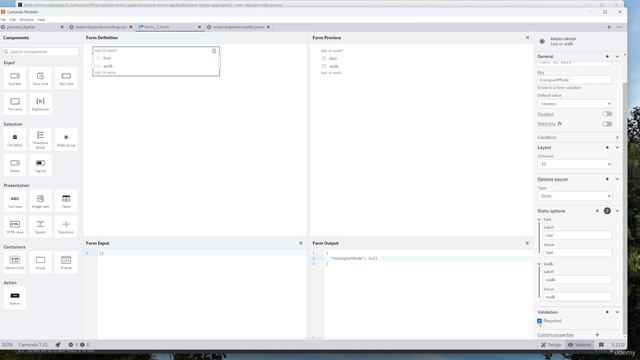The height and width of the screenshot is (360, 640).
Task: Pick the Text field component
Action: [66, 78]
